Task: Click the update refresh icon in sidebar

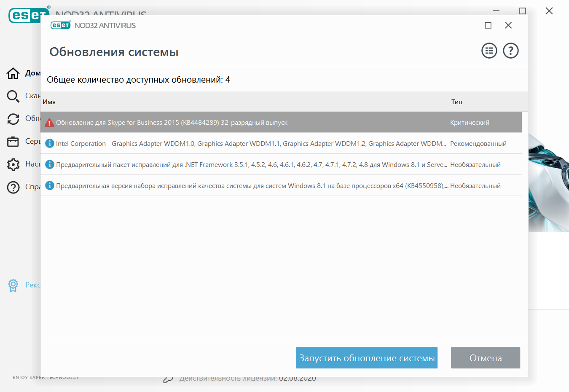Action: tap(13, 119)
